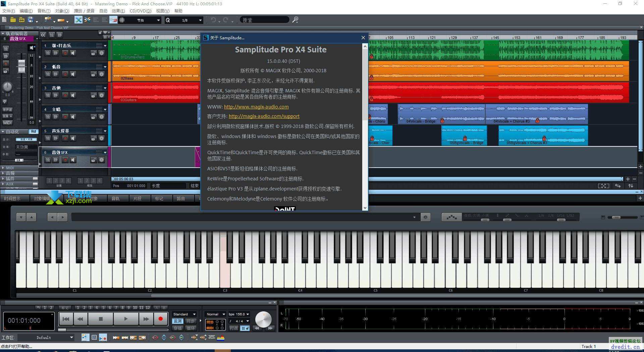This screenshot has height=352, width=644.
Task: Switch to the 时间显示 tab
Action: pos(12,199)
